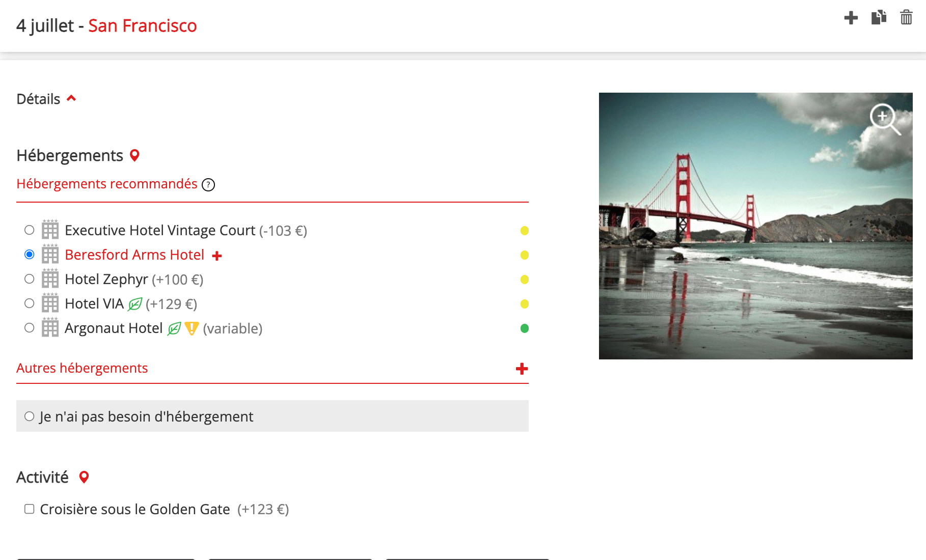
Task: Select the Hotel Zephyr radio option
Action: coord(30,279)
